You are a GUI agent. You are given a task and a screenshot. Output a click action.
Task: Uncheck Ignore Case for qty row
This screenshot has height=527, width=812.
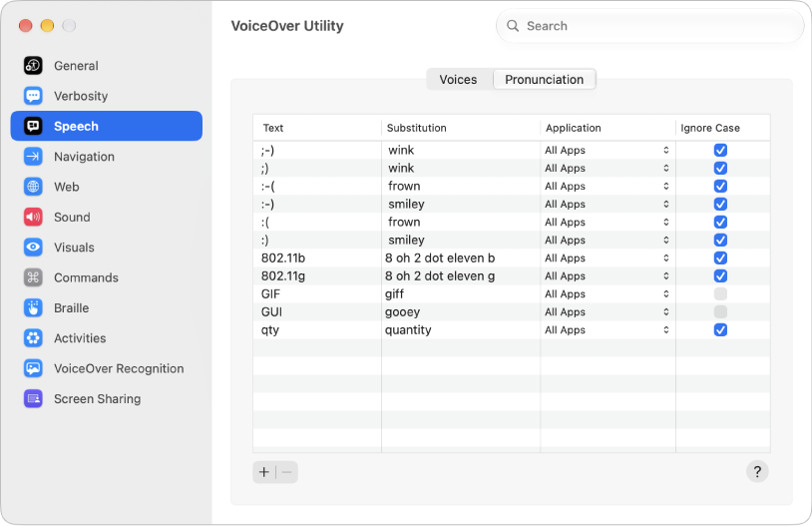(720, 329)
